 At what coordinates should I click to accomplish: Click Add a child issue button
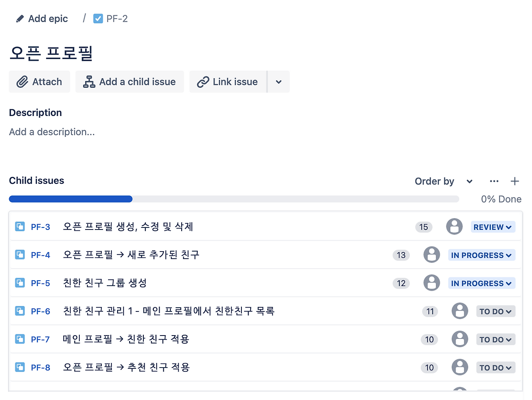pos(130,82)
